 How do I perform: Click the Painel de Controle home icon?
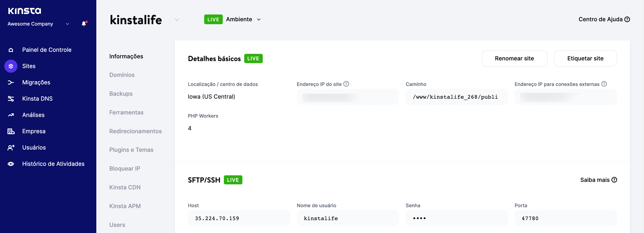[x=11, y=50]
